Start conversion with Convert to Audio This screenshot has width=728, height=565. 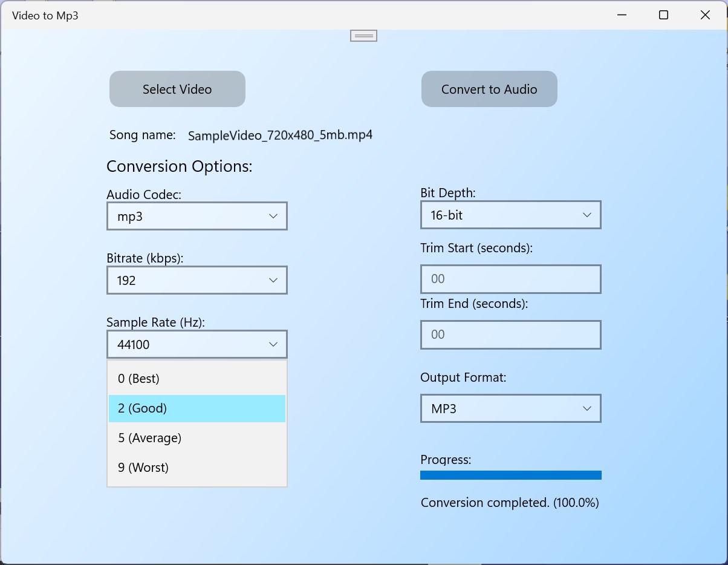coord(489,89)
